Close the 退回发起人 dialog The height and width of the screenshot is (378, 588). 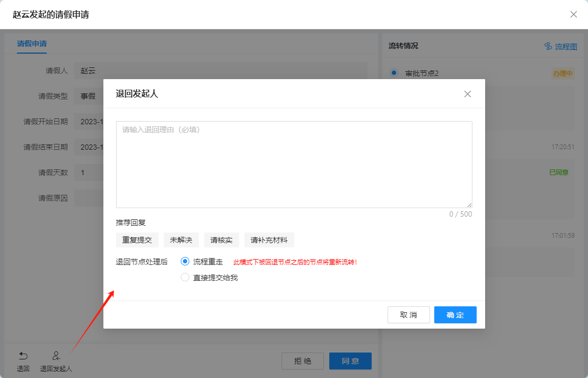467,94
